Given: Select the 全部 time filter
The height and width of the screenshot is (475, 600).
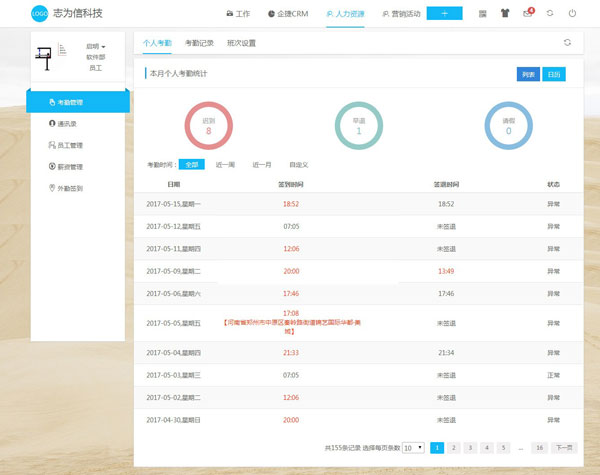Looking at the screenshot, I should [x=191, y=164].
